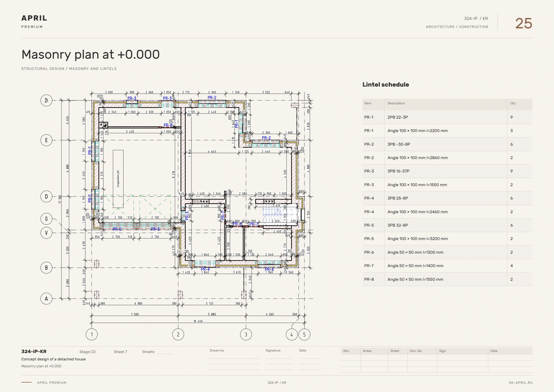Screen dimensions: 554x392
Task: Click the 'Drawn by' field label
Action: (217, 350)
